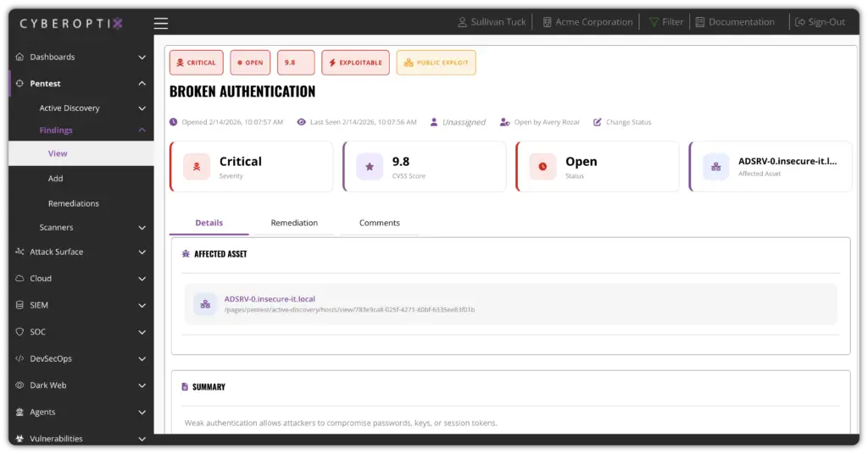Select Remediations in Findings submenu

point(73,203)
